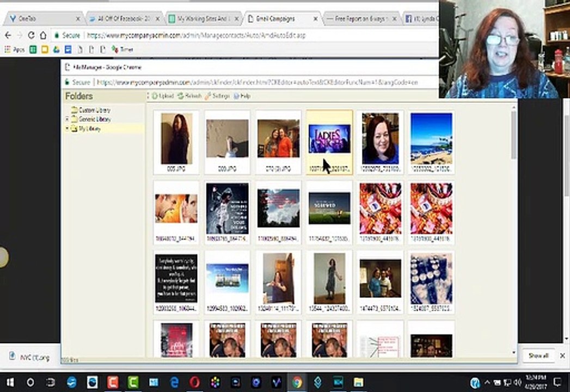Image resolution: width=570 pixels, height=392 pixels.
Task: Open the green Sheets bookmark icon
Action: tap(33, 50)
